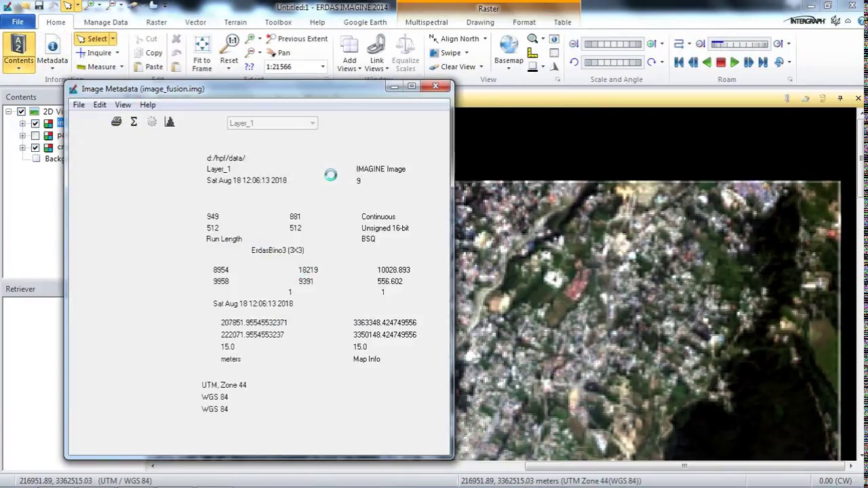The width and height of the screenshot is (868, 488).
Task: Open the scale 1:21566 dropdown
Action: point(323,66)
